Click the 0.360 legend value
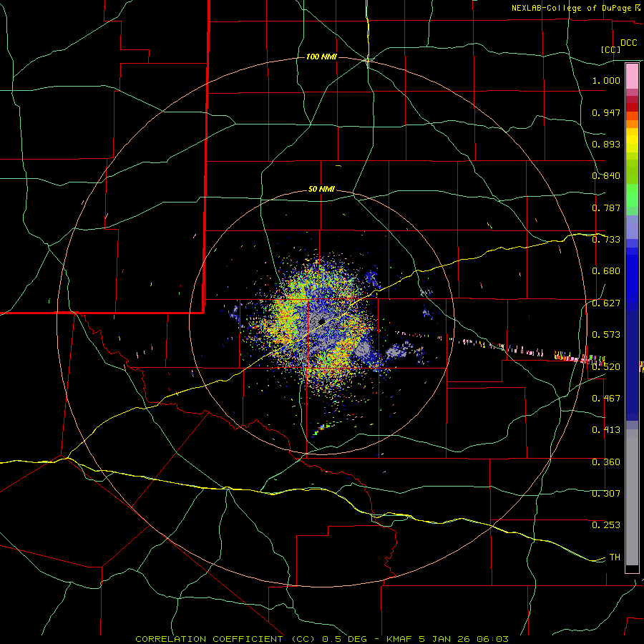This screenshot has height=644, width=644. 606,462
